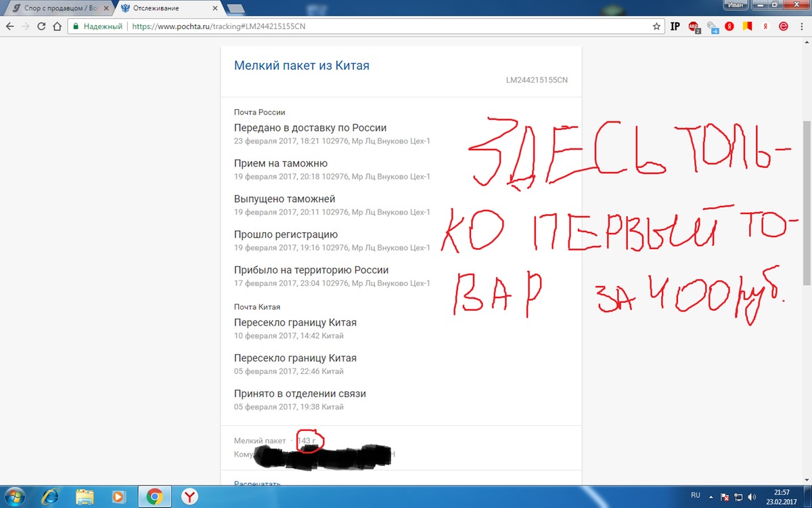Click the 'Распечатать' print link
812x508 pixels.
[x=257, y=484]
